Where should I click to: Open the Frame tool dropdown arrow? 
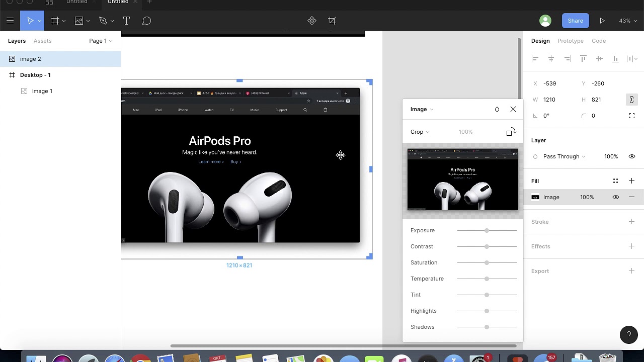[x=64, y=21]
